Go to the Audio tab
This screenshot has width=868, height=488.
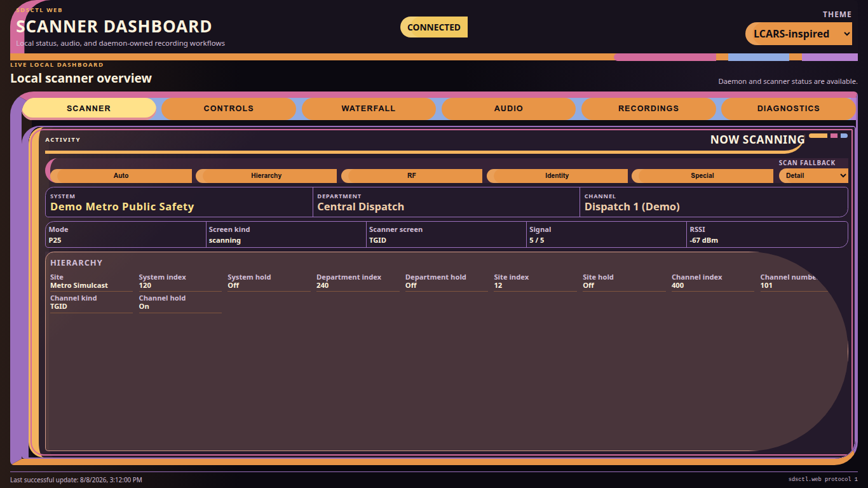pyautogui.click(x=508, y=109)
